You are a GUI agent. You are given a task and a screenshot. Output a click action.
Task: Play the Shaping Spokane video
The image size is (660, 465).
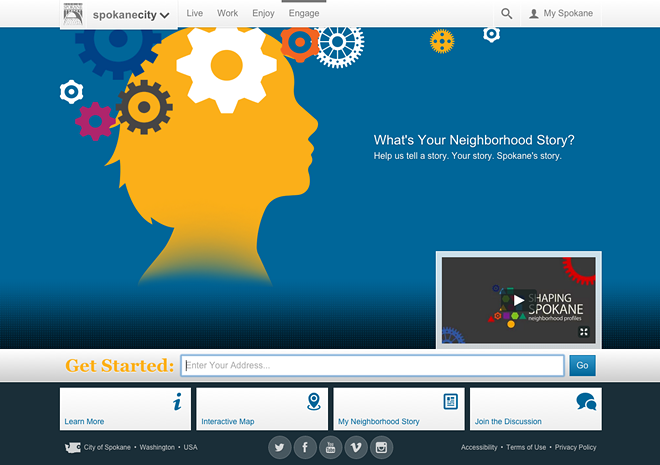519,300
